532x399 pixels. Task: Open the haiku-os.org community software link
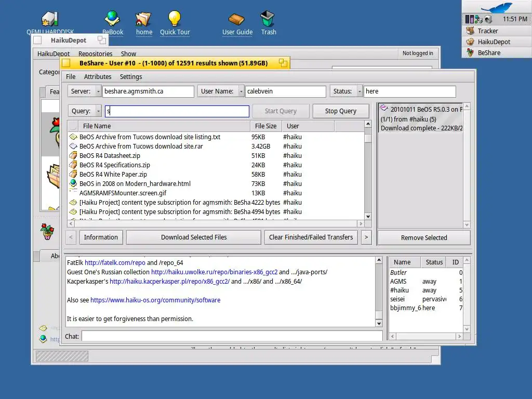point(155,300)
